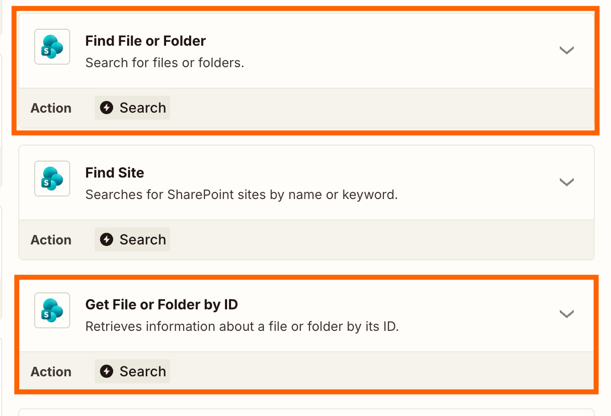This screenshot has width=611, height=416.
Task: Click the "Search for files or folders." description
Action: pos(164,63)
